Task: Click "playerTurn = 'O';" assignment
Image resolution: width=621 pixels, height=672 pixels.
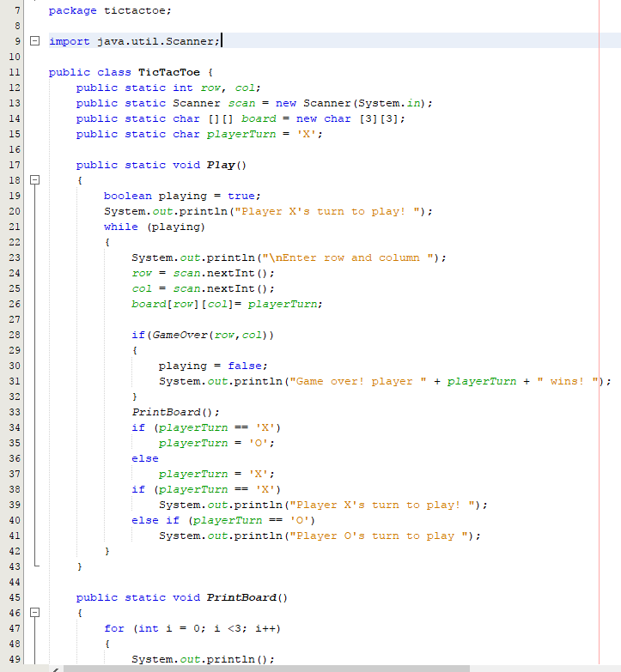Action: 216,443
